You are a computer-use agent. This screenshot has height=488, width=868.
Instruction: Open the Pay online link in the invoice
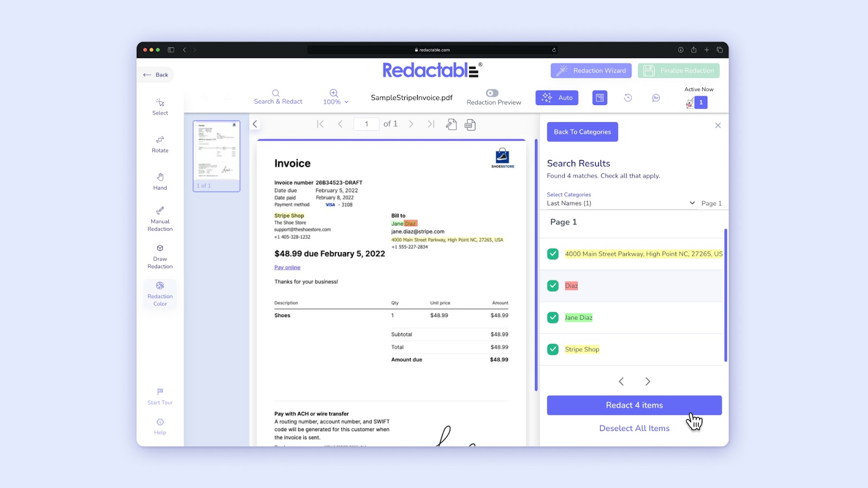tap(288, 267)
